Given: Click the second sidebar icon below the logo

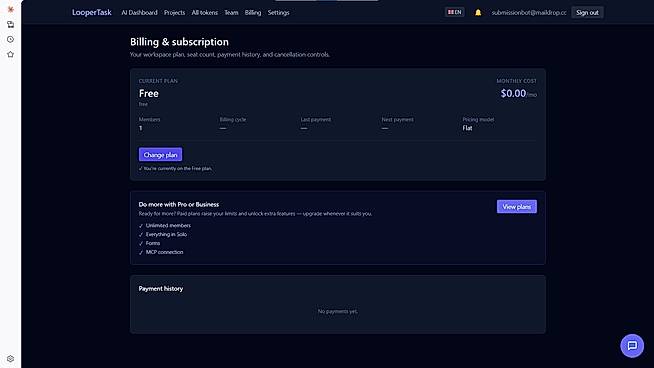Looking at the screenshot, I should tap(10, 24).
